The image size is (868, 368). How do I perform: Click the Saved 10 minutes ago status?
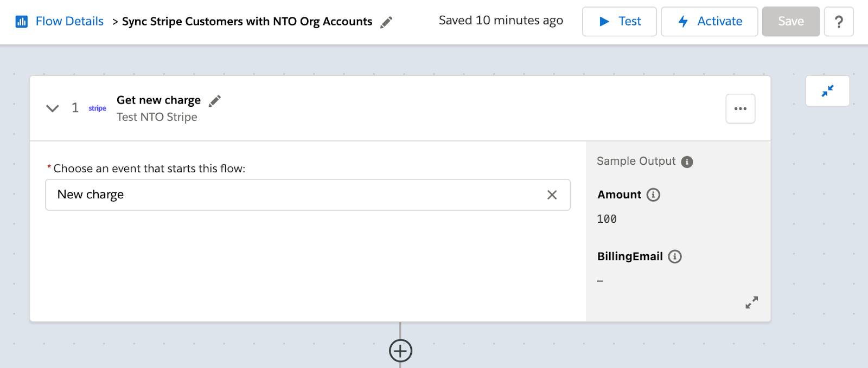pyautogui.click(x=501, y=21)
